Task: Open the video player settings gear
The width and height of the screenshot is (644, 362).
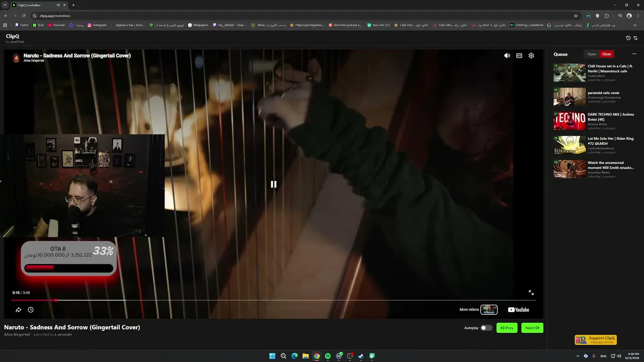Action: (531, 56)
